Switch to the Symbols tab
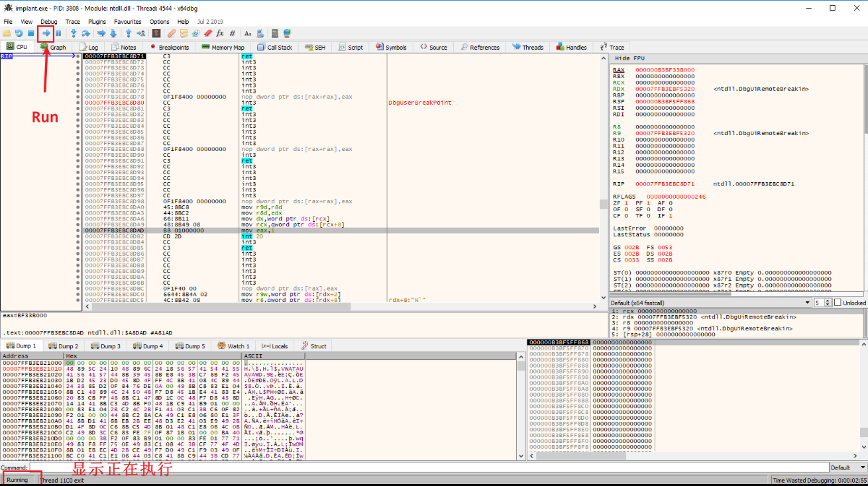 (x=391, y=47)
